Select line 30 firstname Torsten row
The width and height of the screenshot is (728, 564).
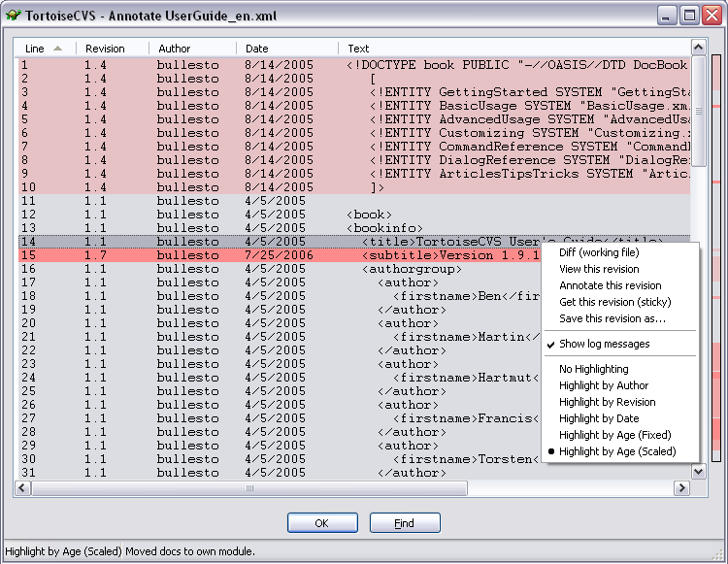280,458
